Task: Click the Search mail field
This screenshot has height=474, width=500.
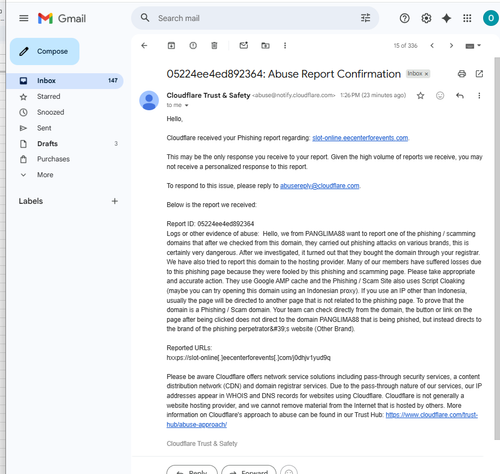Action: point(255,18)
